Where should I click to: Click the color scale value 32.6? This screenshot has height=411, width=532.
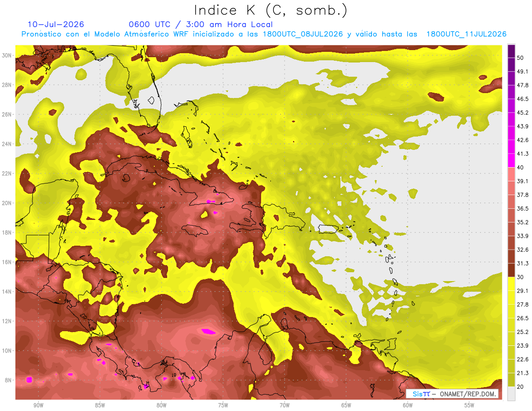pyautogui.click(x=523, y=250)
